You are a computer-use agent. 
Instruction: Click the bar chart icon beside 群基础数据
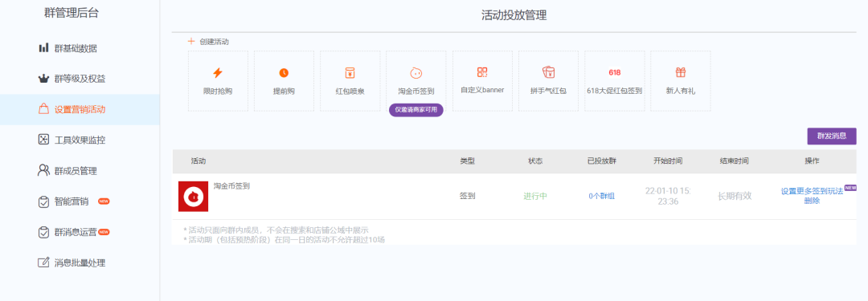(x=43, y=47)
